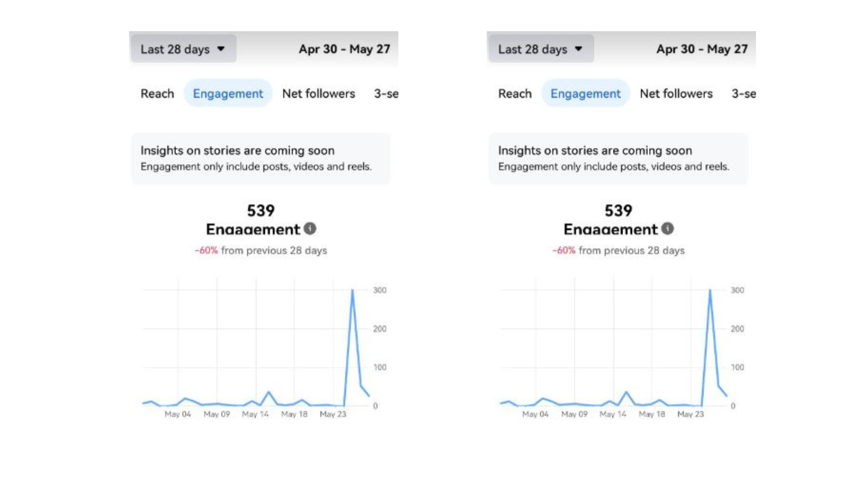Click the left panel's dropdown caret arrow
Image resolution: width=868 pixels, height=488 pixels.
pos(221,49)
